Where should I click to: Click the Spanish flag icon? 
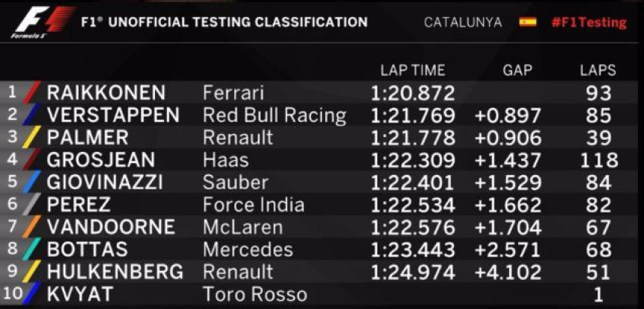[527, 22]
